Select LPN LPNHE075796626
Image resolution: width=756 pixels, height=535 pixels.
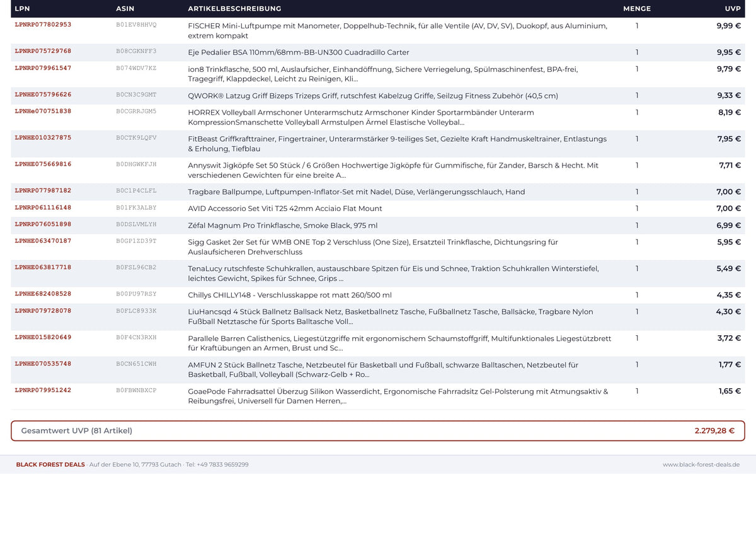point(43,95)
